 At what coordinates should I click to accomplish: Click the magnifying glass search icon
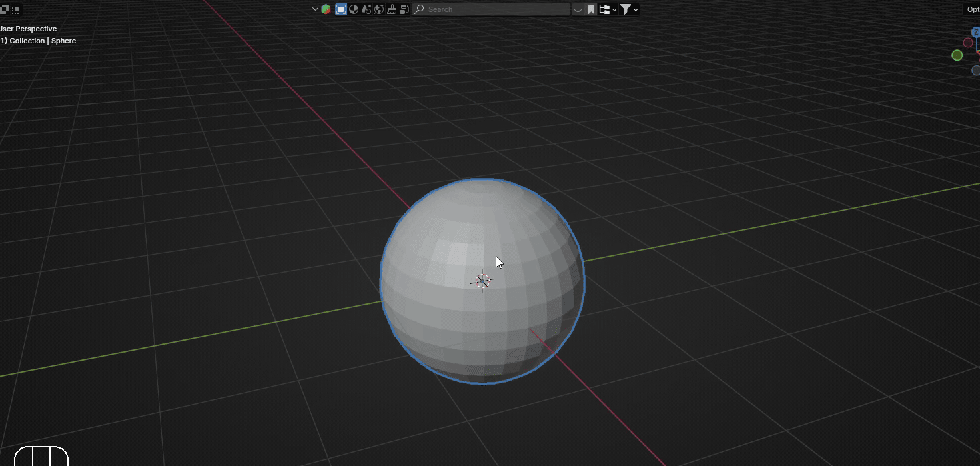(420, 9)
